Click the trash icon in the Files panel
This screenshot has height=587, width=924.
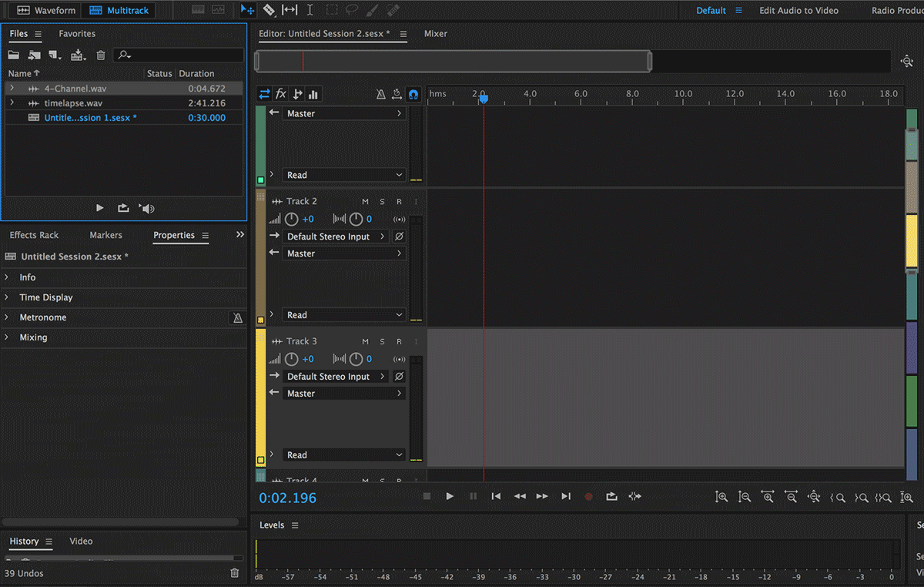(x=100, y=55)
